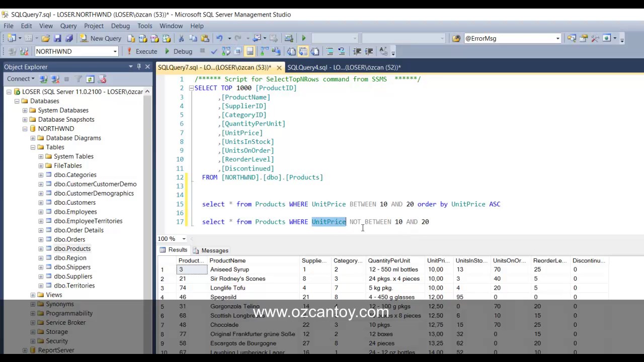The width and height of the screenshot is (644, 362).
Task: Click the New Query button
Action: click(101, 38)
